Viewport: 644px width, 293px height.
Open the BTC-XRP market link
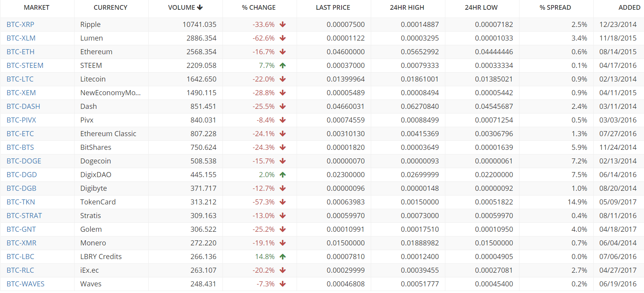(20, 25)
